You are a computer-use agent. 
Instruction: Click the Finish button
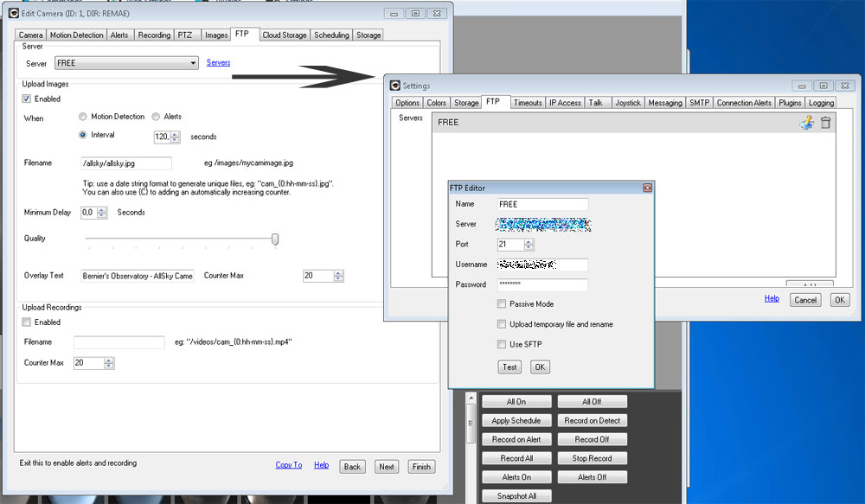(x=421, y=467)
